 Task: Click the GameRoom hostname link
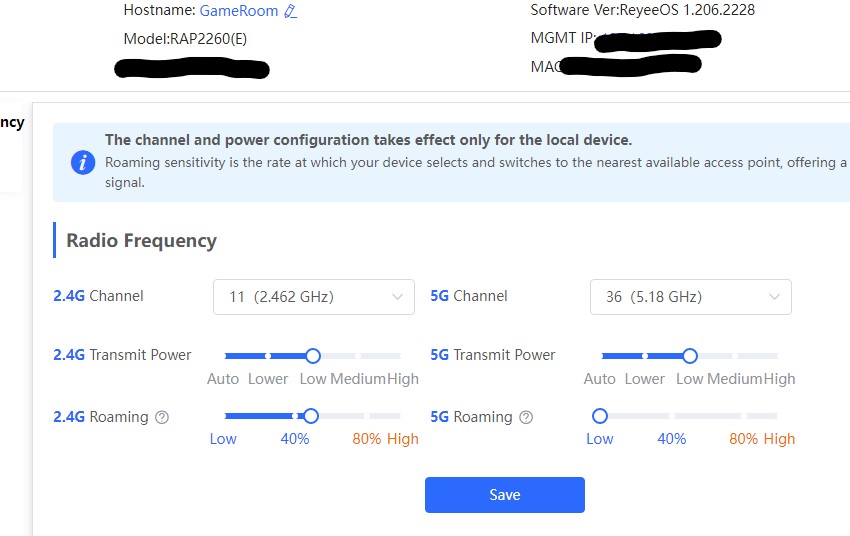239,12
